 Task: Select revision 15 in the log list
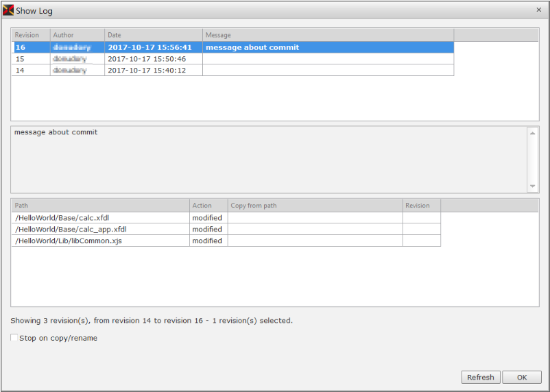click(232, 59)
